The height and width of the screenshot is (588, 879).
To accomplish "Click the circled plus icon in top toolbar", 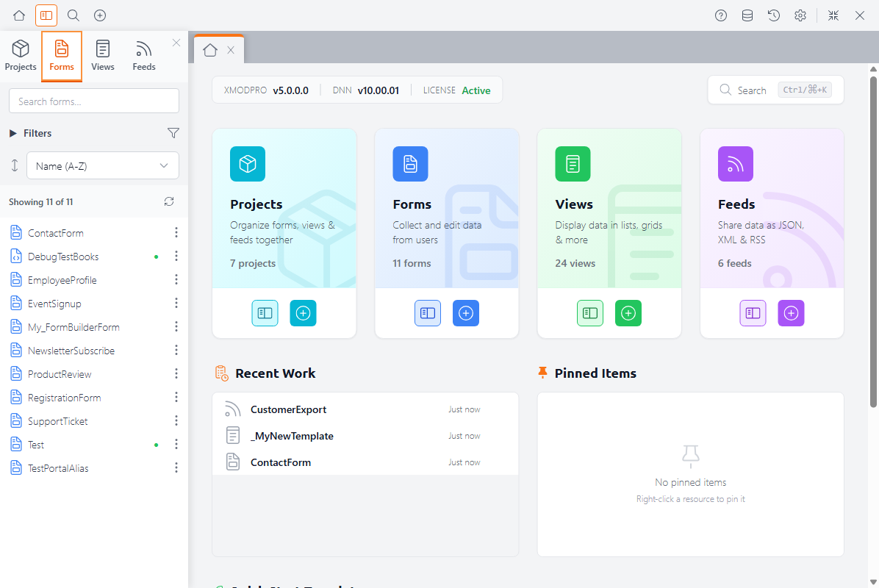I will [100, 15].
